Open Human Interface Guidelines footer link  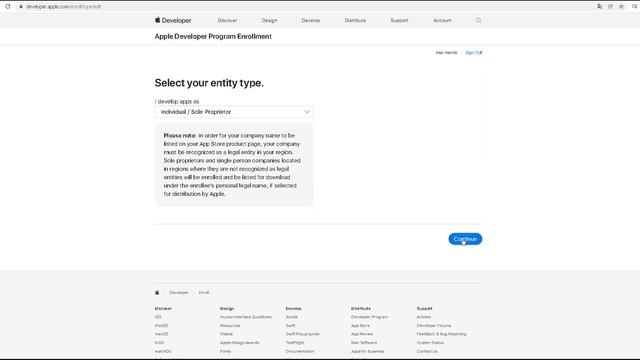(x=246, y=317)
